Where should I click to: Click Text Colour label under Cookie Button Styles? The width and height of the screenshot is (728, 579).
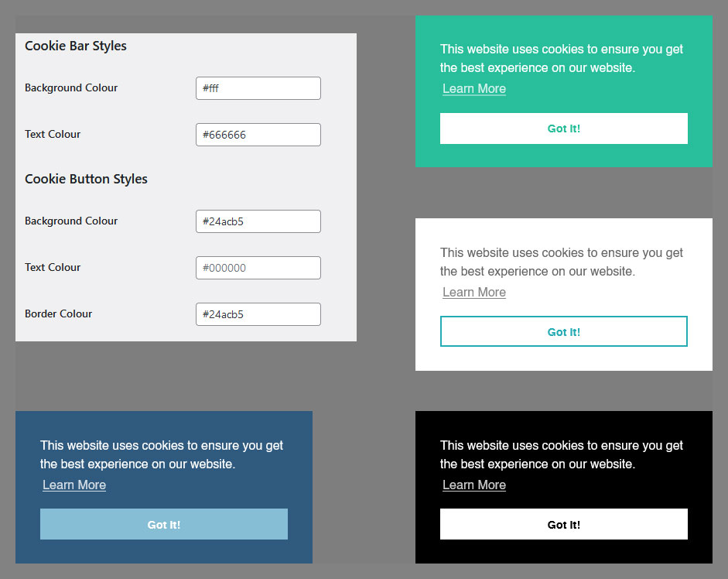[x=53, y=267]
